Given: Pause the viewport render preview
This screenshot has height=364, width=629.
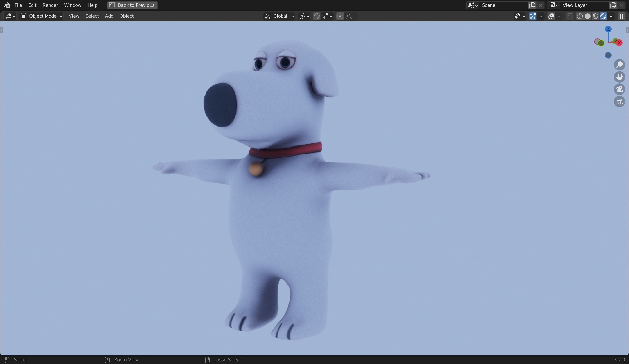Looking at the screenshot, I should [x=621, y=16].
